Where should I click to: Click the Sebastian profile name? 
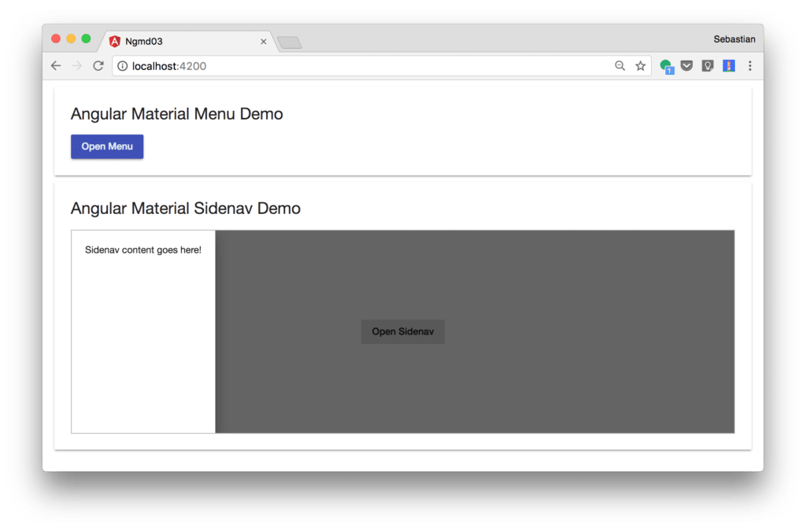[x=734, y=39]
